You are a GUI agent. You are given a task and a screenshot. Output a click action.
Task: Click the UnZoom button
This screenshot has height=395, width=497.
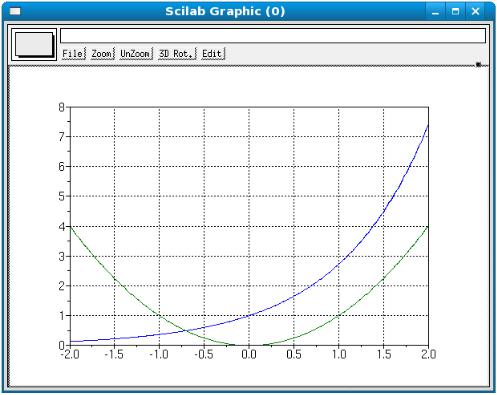136,54
